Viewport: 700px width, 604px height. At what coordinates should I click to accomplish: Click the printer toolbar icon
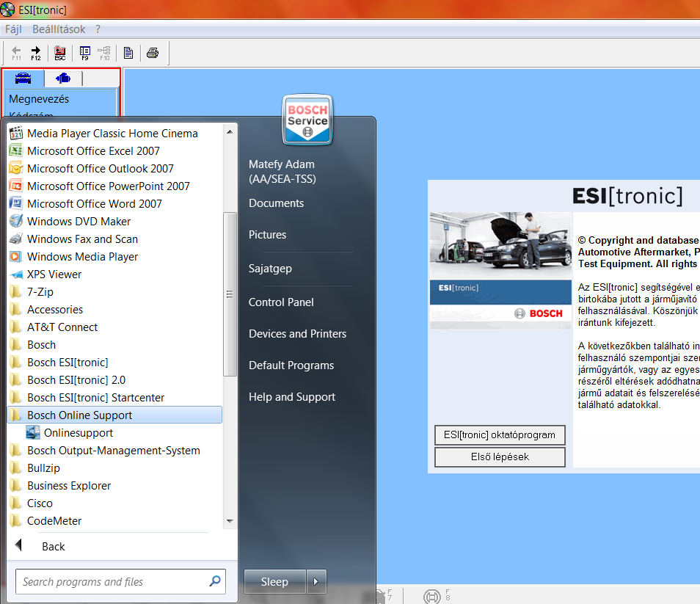(x=153, y=53)
